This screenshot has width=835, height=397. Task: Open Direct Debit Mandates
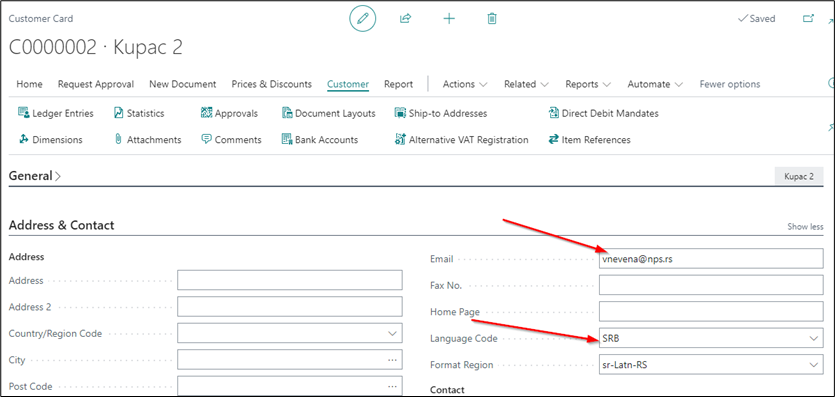[603, 113]
